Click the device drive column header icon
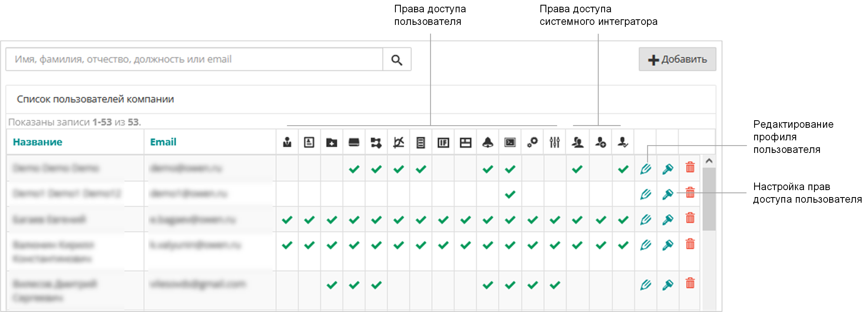The width and height of the screenshot is (868, 312). (354, 143)
